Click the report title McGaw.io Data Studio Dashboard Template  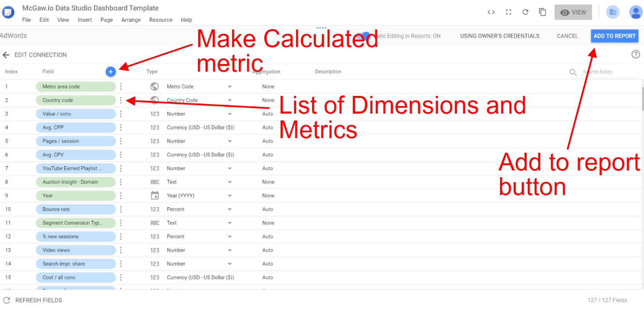pyautogui.click(x=90, y=8)
